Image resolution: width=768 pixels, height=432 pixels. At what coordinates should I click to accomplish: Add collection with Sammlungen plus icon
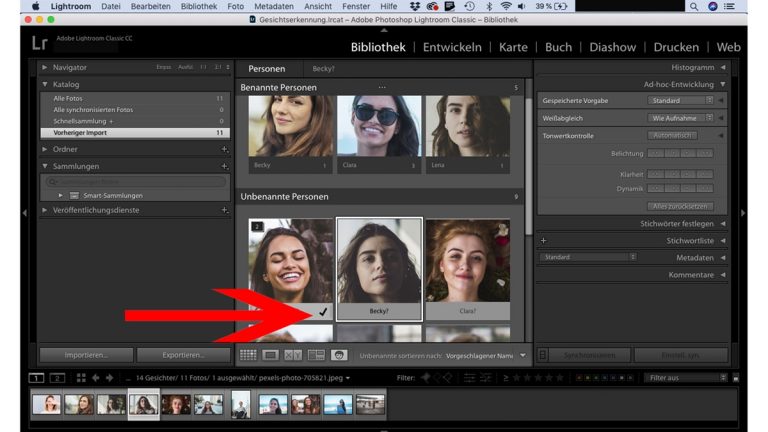pos(224,166)
